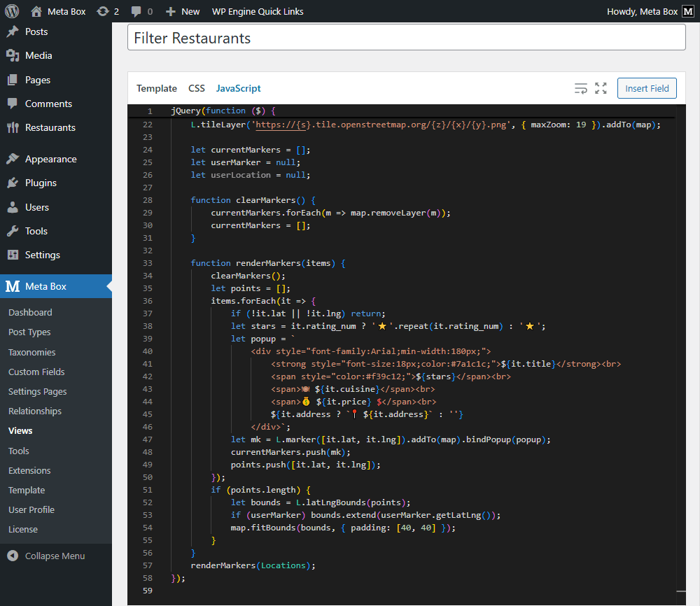The height and width of the screenshot is (606, 700).
Task: Toggle word wrap in the code editor
Action: [x=581, y=89]
